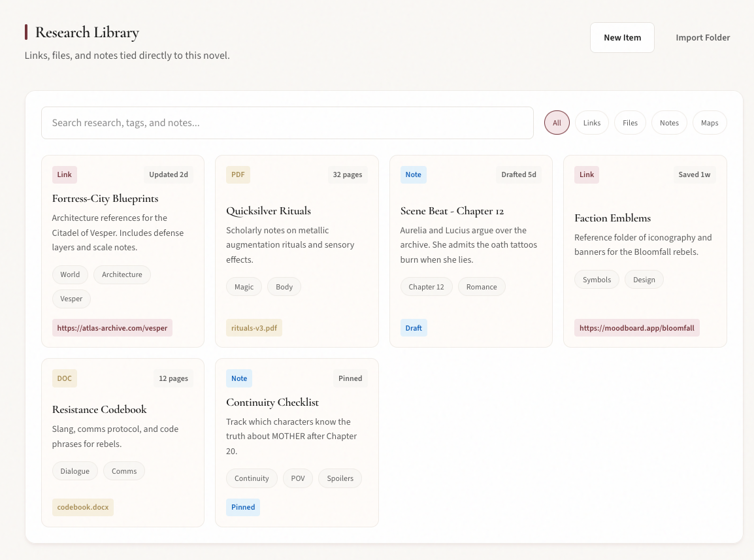This screenshot has width=754, height=560.
Task: Show only Notes items
Action: click(669, 123)
